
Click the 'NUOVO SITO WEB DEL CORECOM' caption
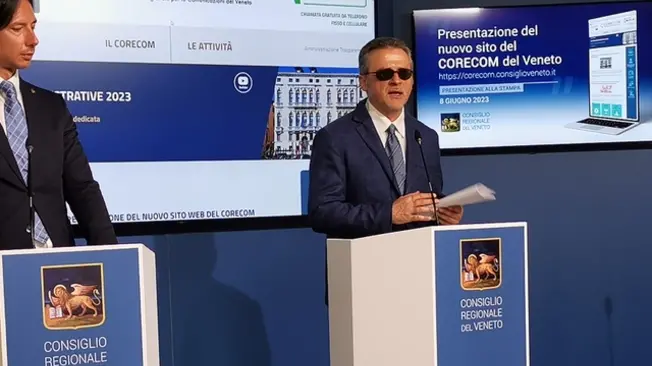(198, 215)
